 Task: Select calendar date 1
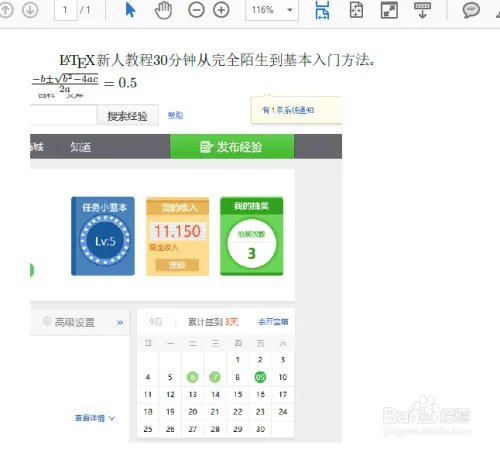[x=238, y=360]
